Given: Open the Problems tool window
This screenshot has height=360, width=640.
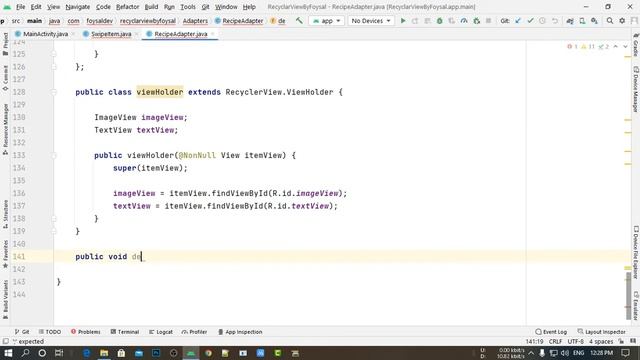Looking at the screenshot, I should point(85,332).
